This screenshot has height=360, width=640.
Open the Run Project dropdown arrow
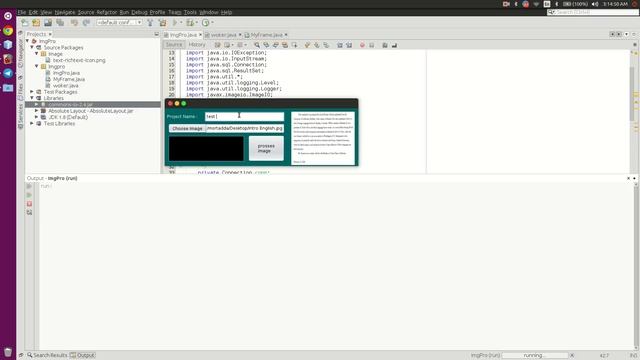click(181, 23)
